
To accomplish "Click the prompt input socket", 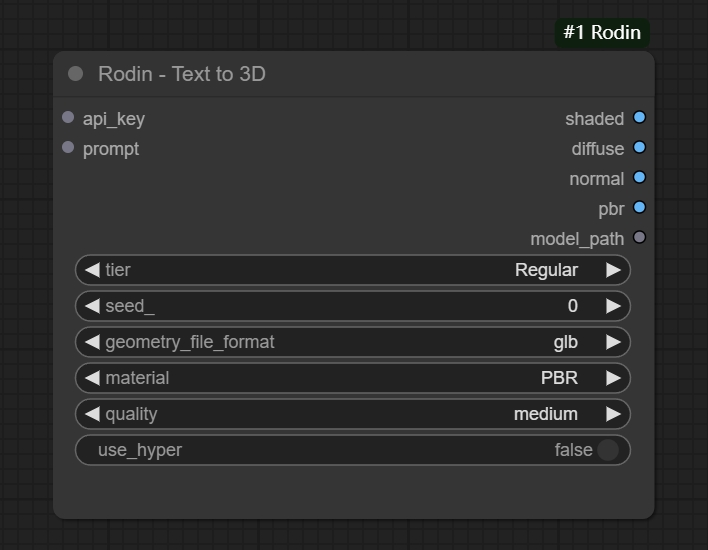I will click(x=68, y=147).
